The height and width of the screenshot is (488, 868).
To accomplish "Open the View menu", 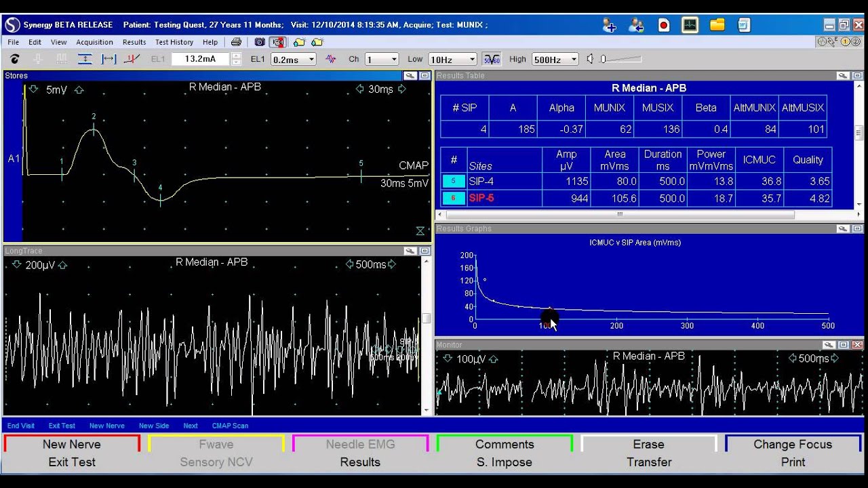I will (58, 42).
